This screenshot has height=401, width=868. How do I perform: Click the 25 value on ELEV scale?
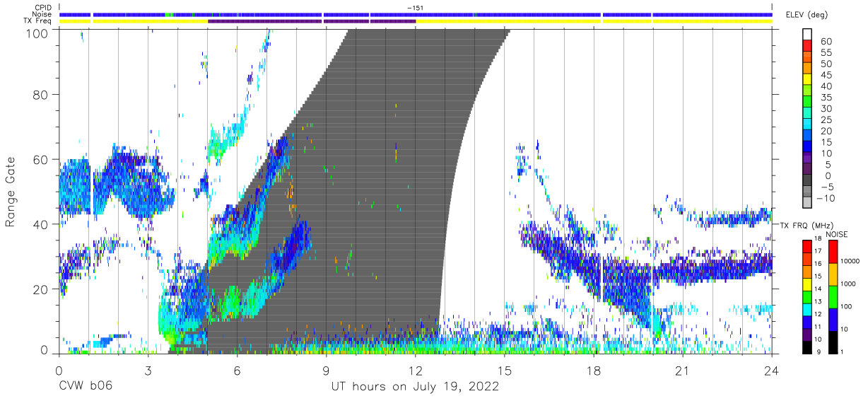point(825,120)
